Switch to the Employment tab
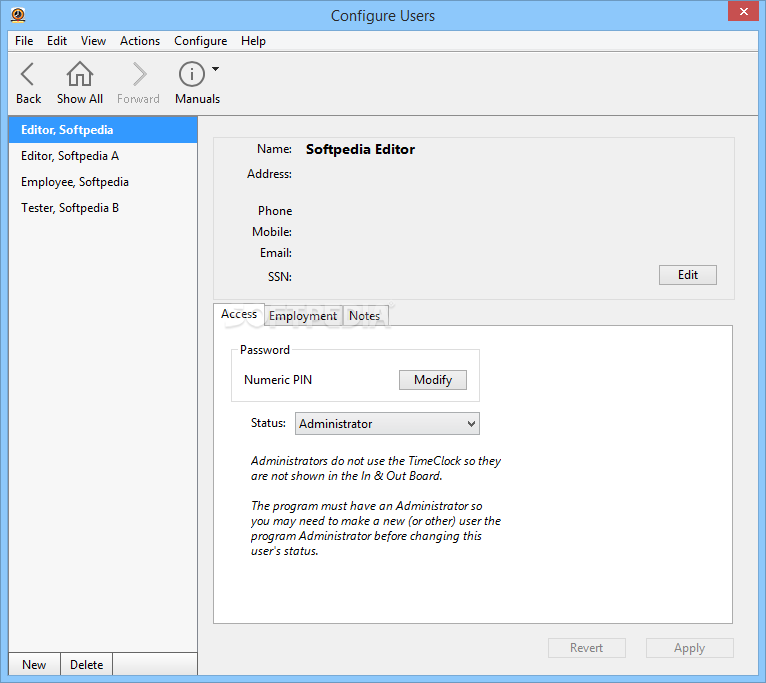Viewport: 766px width, 683px height. pos(303,316)
